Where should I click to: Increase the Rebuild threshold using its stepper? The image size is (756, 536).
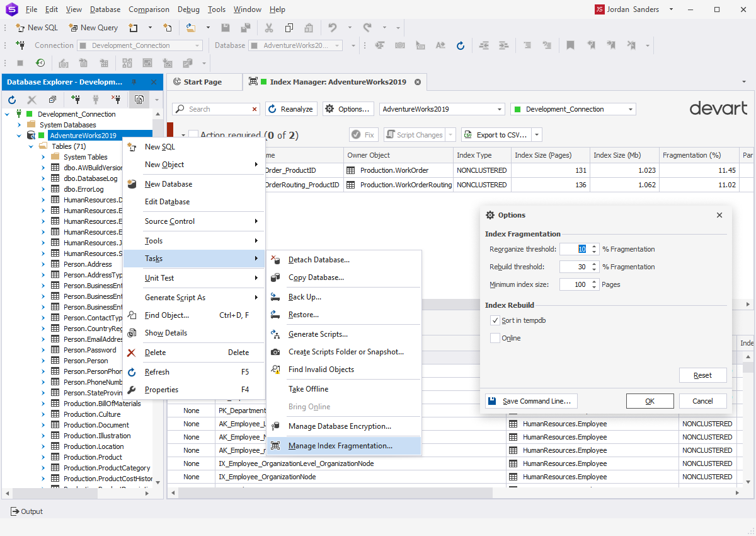pos(592,264)
